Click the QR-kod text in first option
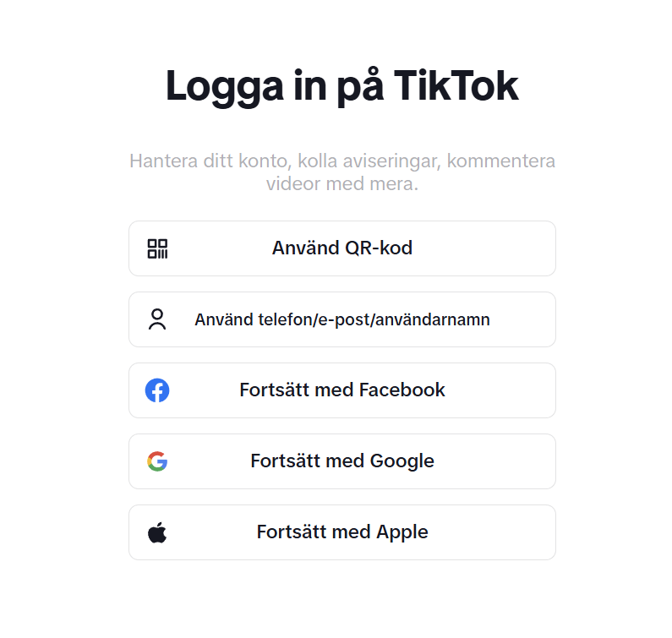The image size is (672, 638). click(x=379, y=248)
